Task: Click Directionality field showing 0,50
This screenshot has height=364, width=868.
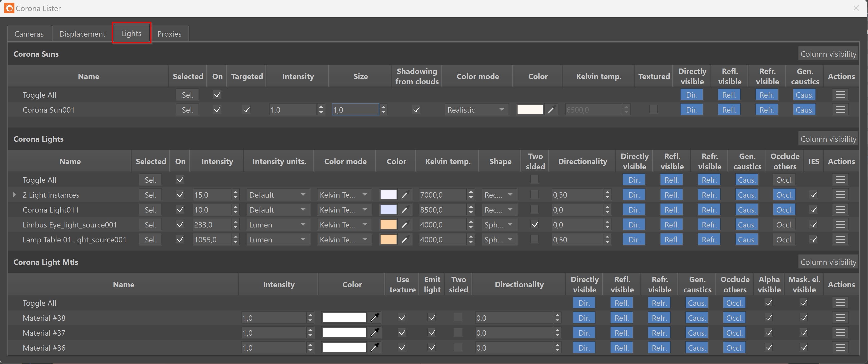Action: click(578, 239)
